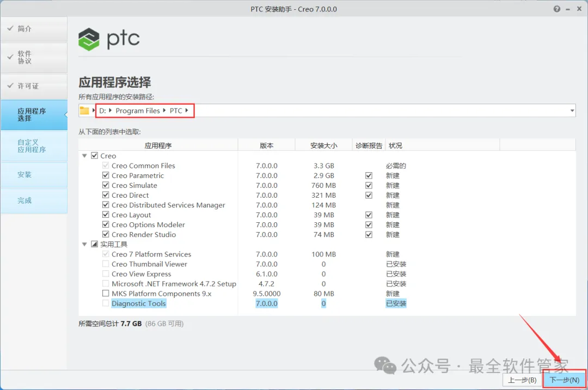Open arrow between D: and Program Files
The image size is (588, 390).
pos(110,110)
